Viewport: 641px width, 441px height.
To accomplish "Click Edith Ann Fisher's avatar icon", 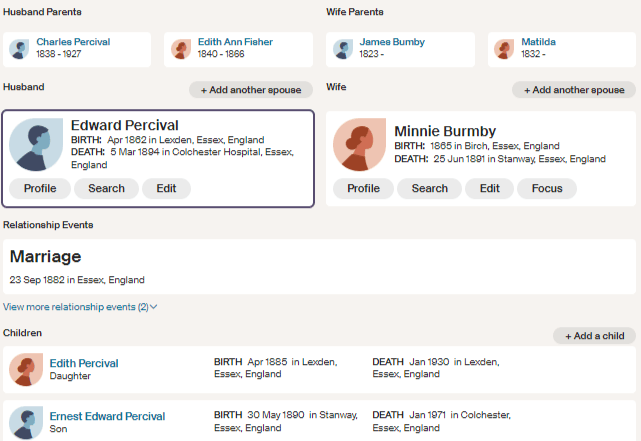I will click(x=181, y=49).
